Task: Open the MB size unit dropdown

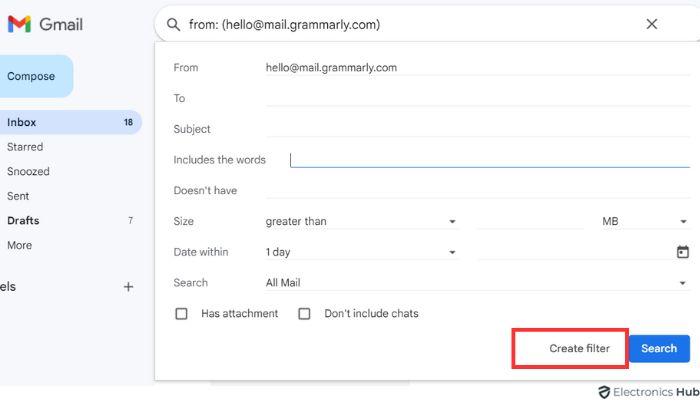Action: [645, 221]
